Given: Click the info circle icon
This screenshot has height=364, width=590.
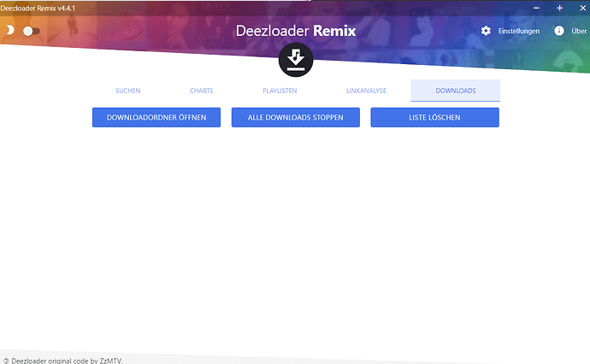Looking at the screenshot, I should point(559,31).
